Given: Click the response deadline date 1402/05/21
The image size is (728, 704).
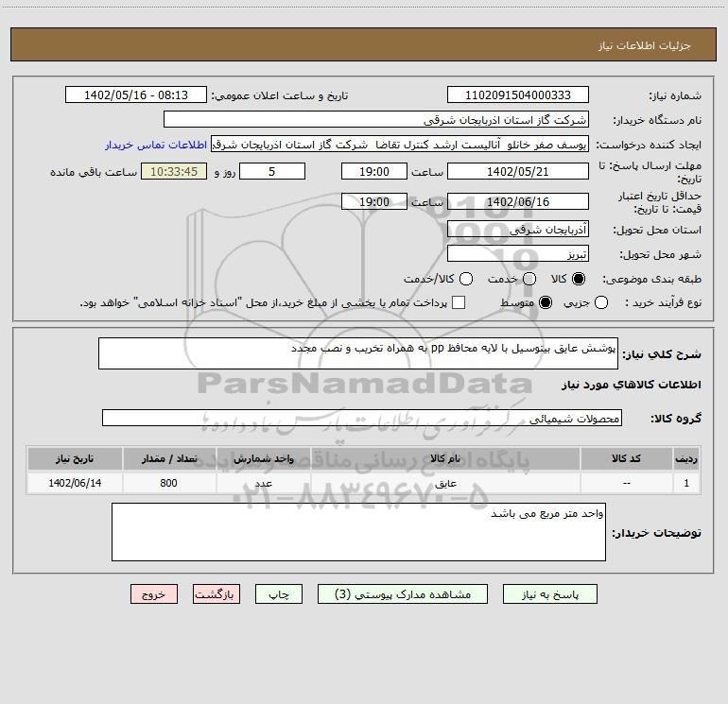Looking at the screenshot, I should click(x=518, y=171).
